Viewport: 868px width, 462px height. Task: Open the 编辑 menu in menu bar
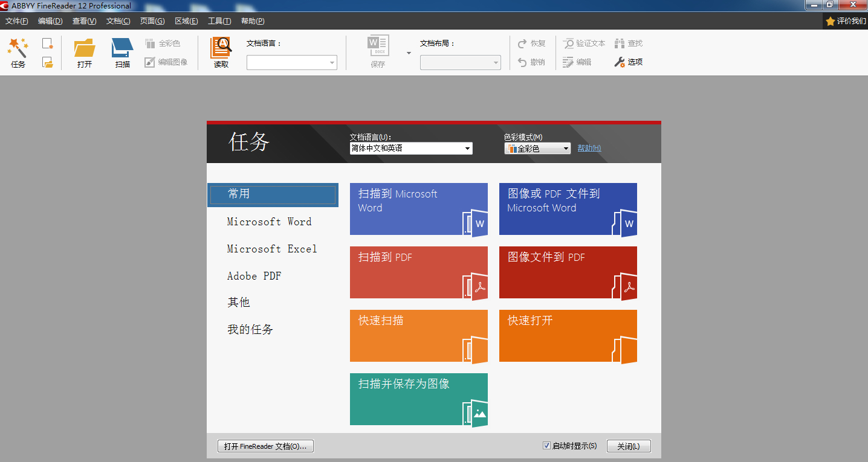click(x=50, y=21)
